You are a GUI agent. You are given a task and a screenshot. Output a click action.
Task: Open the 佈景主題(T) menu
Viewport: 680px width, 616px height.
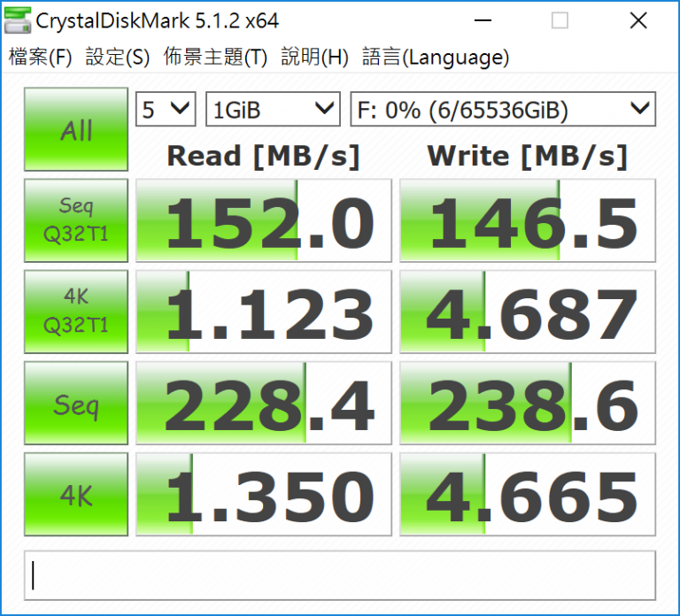point(215,57)
